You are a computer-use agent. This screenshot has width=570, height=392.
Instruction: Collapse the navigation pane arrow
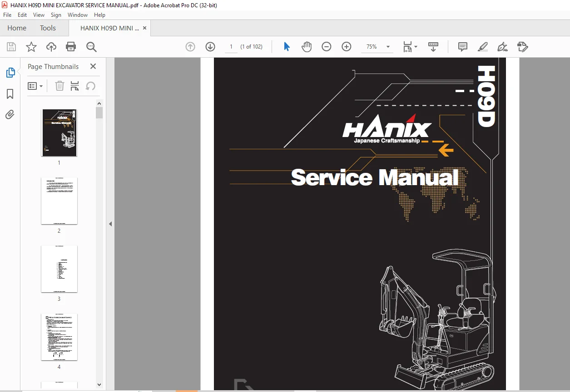pyautogui.click(x=110, y=224)
